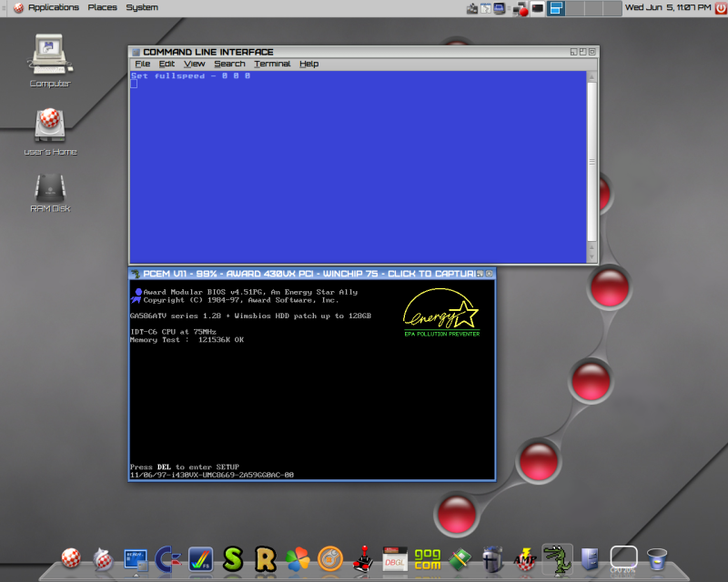Open the Help menu in terminal window
This screenshot has width=728, height=582.
(x=308, y=64)
